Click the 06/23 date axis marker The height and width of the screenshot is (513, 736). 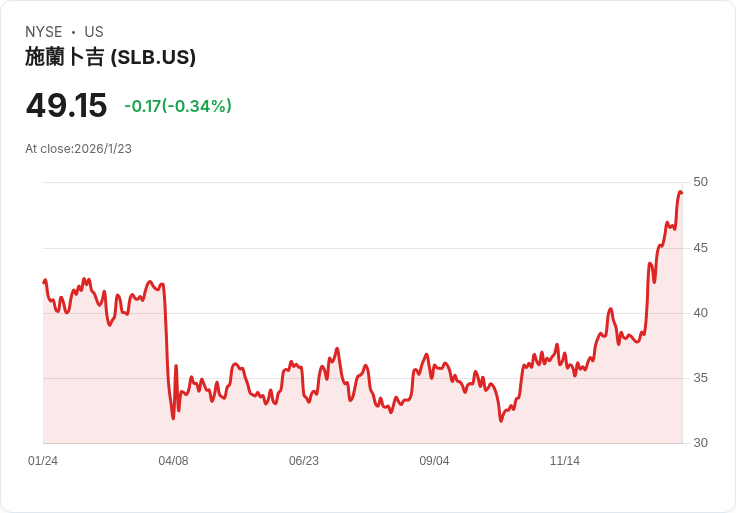click(x=304, y=461)
